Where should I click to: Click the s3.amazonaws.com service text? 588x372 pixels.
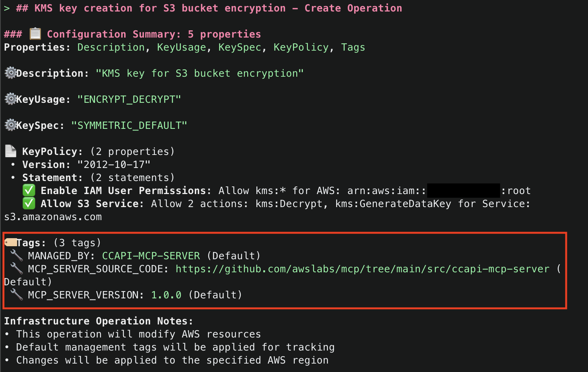[53, 217]
